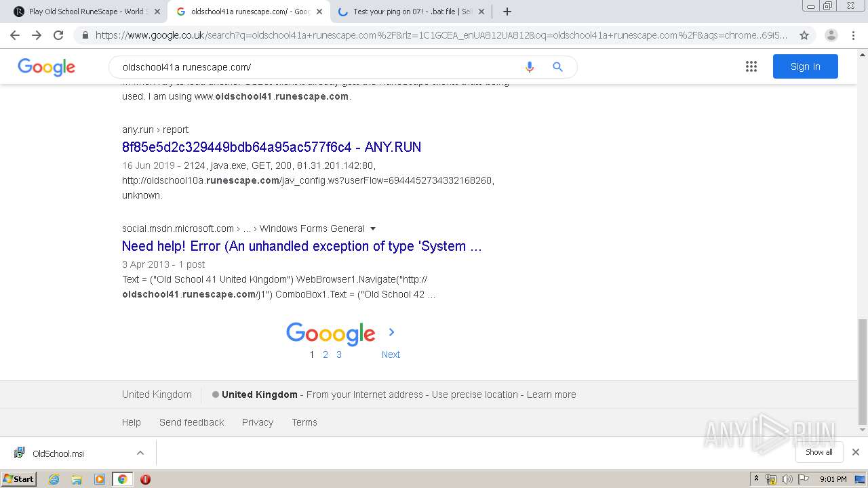
Task: Open the Chrome profile avatar menu
Action: pyautogui.click(x=831, y=35)
